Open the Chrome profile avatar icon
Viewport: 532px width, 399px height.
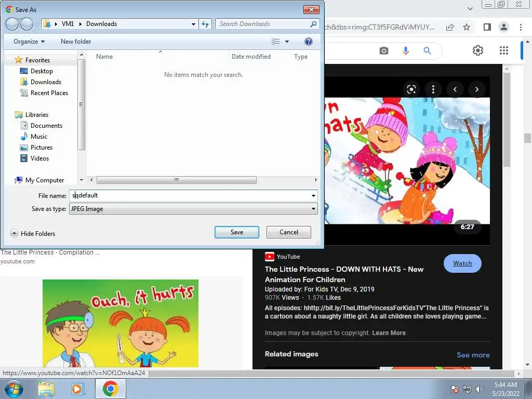504,27
